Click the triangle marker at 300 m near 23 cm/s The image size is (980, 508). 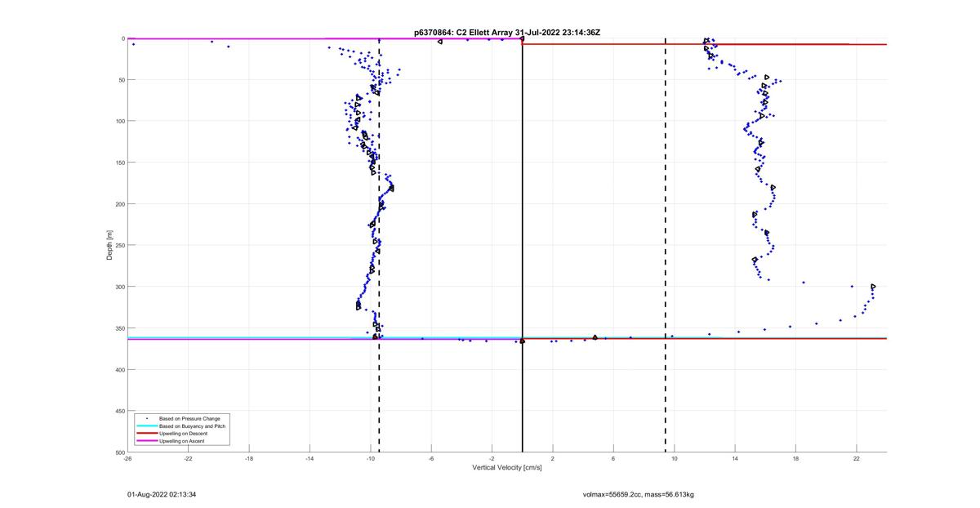click(873, 287)
